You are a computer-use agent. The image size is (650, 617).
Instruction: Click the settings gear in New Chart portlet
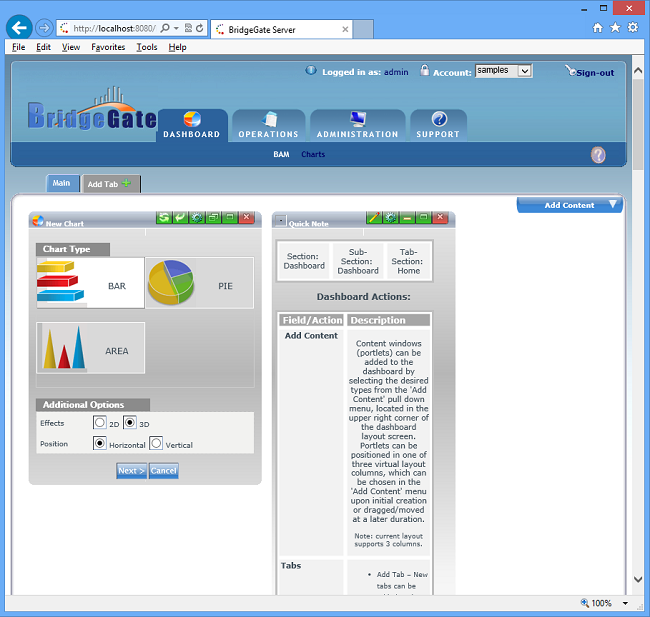pos(196,217)
